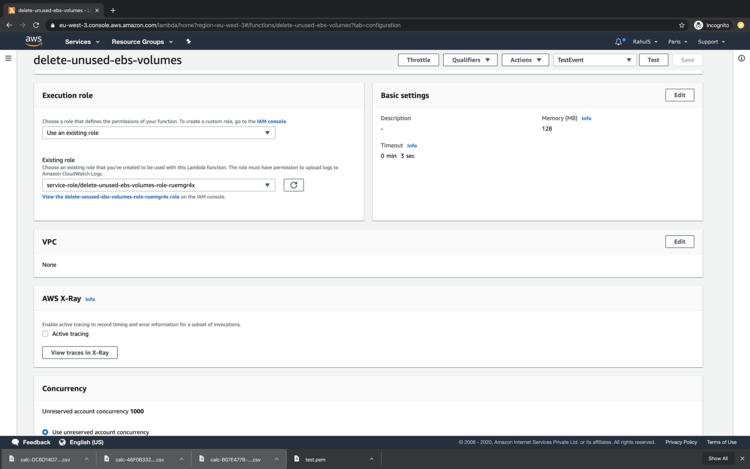Reload the browser page
This screenshot has height=469, width=750.
[36, 25]
